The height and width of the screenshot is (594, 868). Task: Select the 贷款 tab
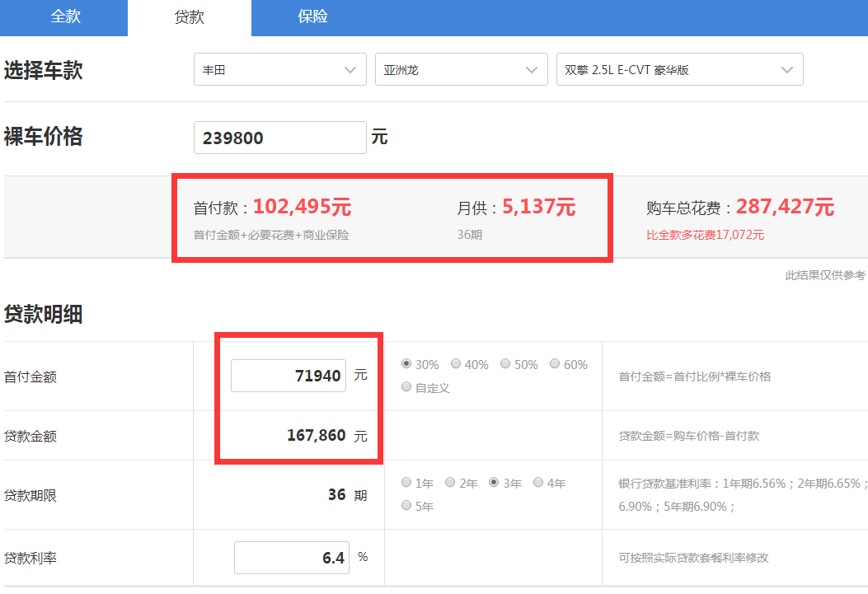click(x=190, y=17)
